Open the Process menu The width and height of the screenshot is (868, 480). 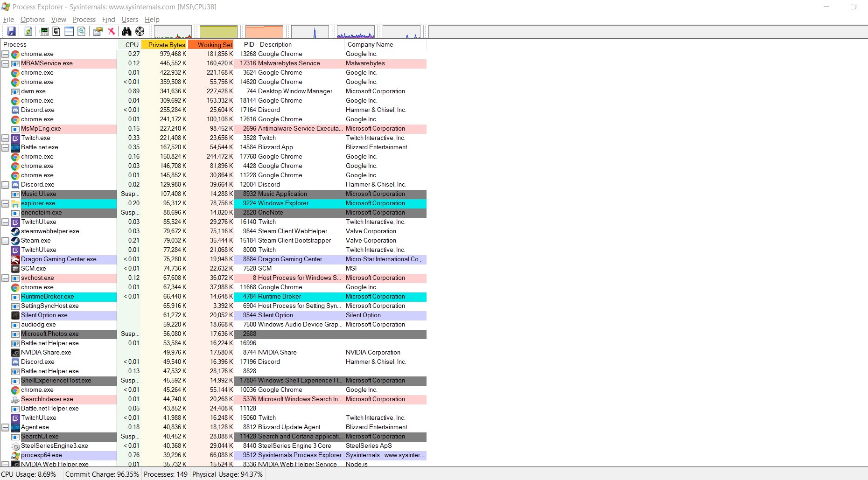(84, 20)
